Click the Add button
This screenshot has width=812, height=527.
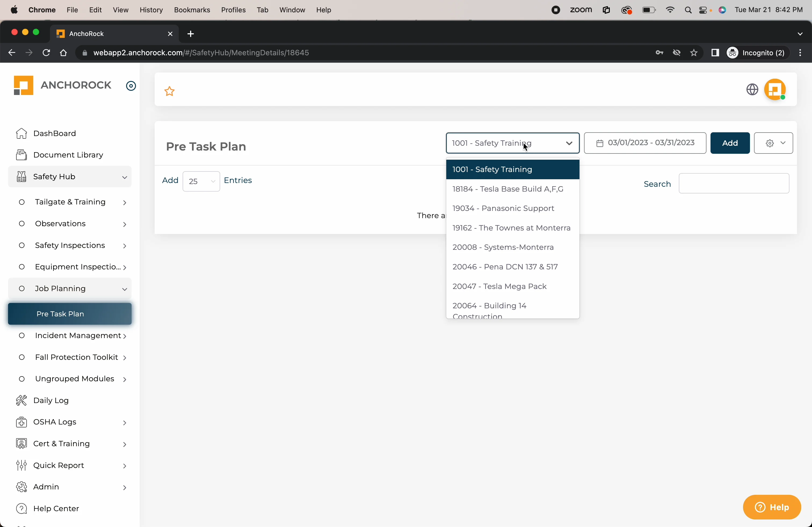pos(730,143)
